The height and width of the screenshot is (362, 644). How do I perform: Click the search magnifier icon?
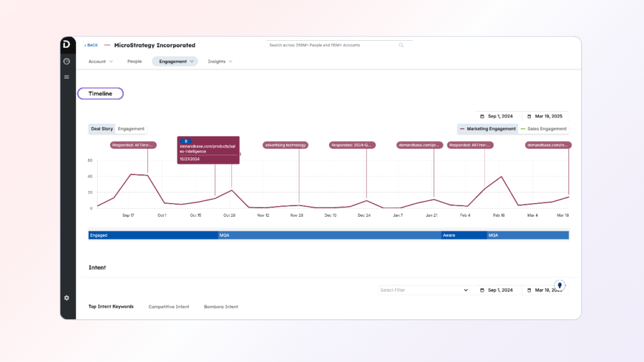click(x=401, y=45)
